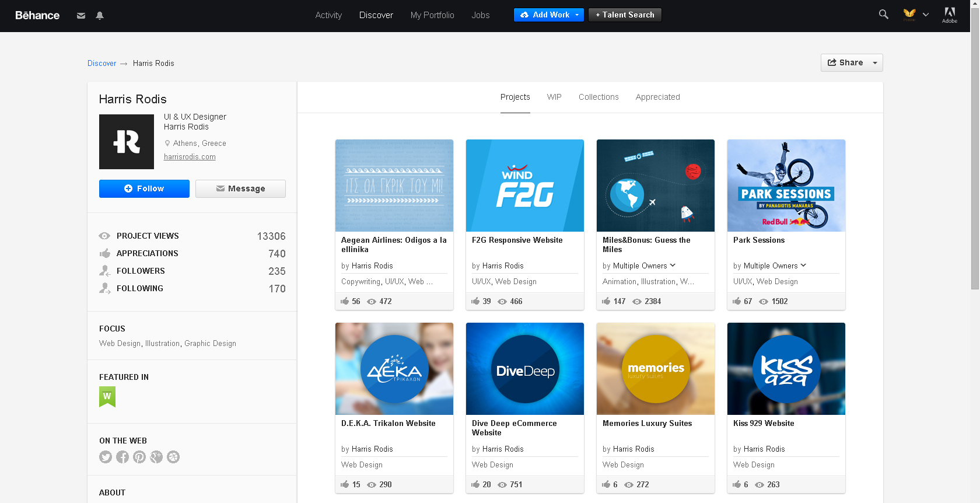Viewport: 980px width, 503px height.
Task: Click thumbs-up icon on Park Sessions card
Action: pyautogui.click(x=737, y=301)
